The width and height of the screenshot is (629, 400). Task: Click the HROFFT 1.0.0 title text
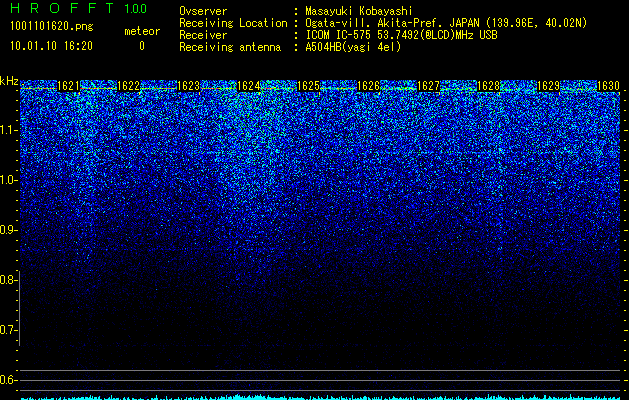pos(79,8)
